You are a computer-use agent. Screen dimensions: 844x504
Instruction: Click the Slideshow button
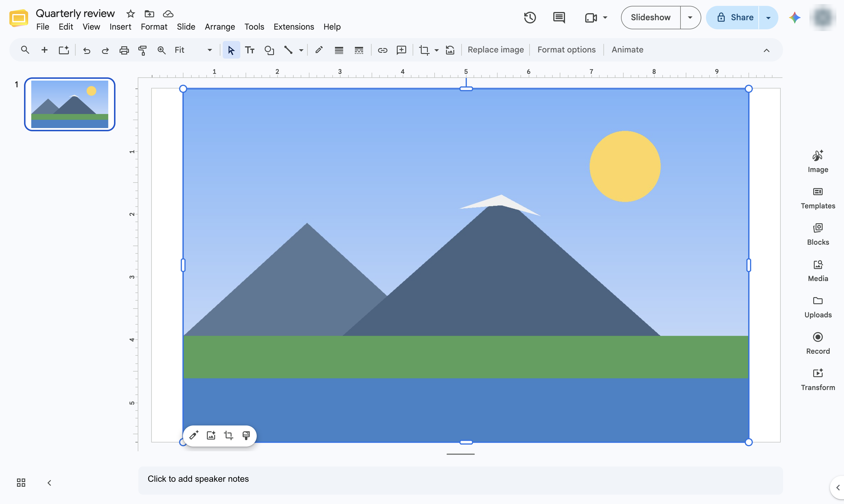tap(650, 17)
